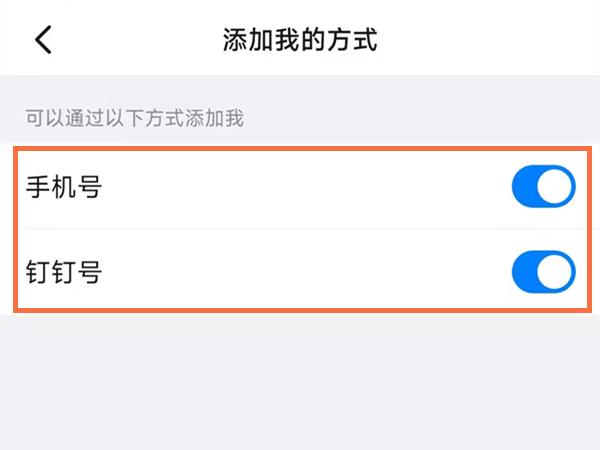Tap the white knob on 手机号 toggle

557,187
